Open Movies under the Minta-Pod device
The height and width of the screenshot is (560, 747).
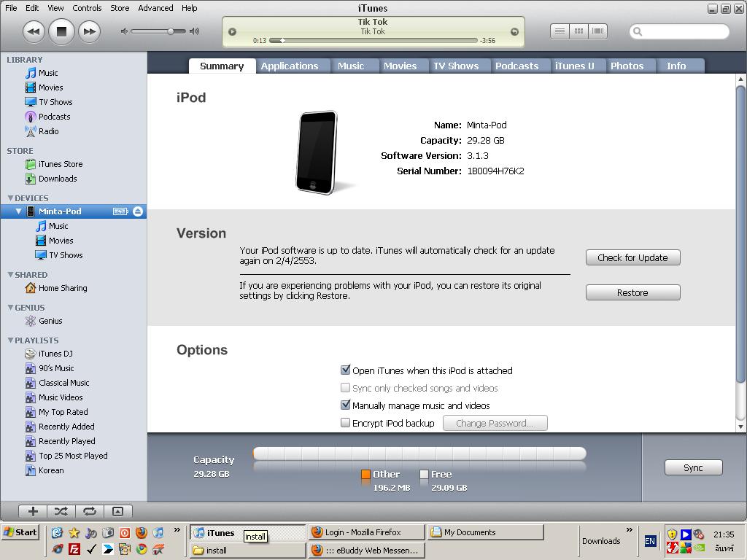61,241
